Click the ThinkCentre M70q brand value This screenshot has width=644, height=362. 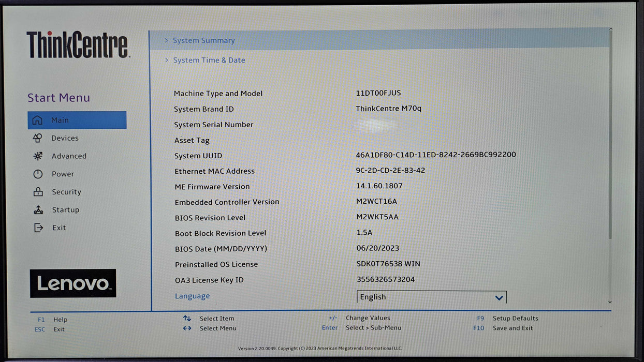(389, 109)
